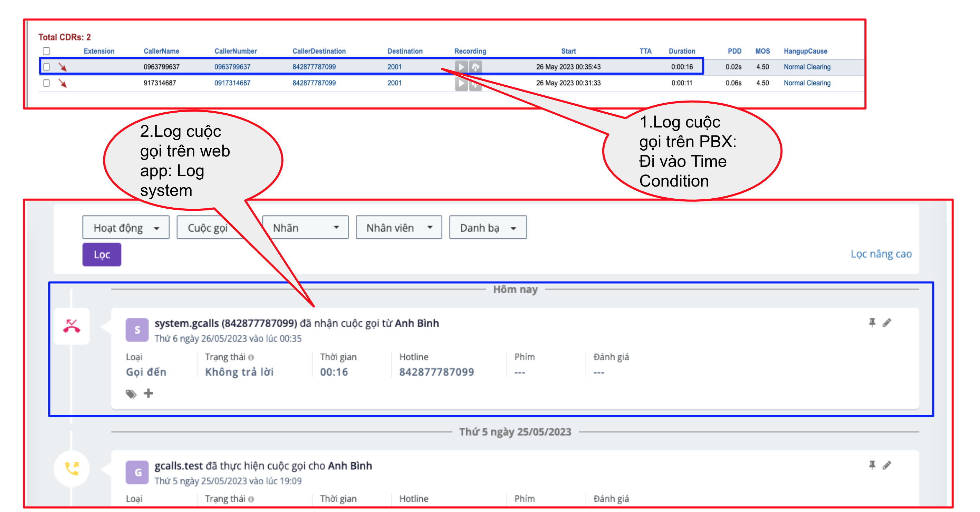The width and height of the screenshot is (980, 512).
Task: Click the missed call icon on timeline
Action: (x=71, y=326)
